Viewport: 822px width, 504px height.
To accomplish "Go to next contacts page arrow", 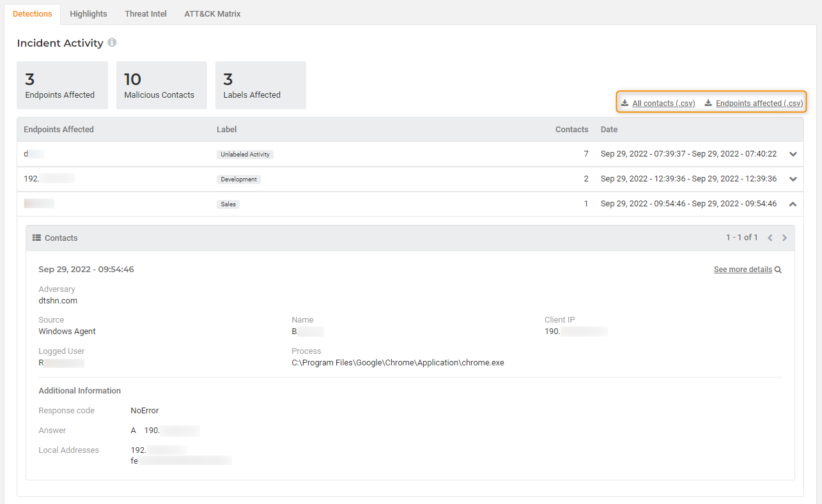I will 784,238.
